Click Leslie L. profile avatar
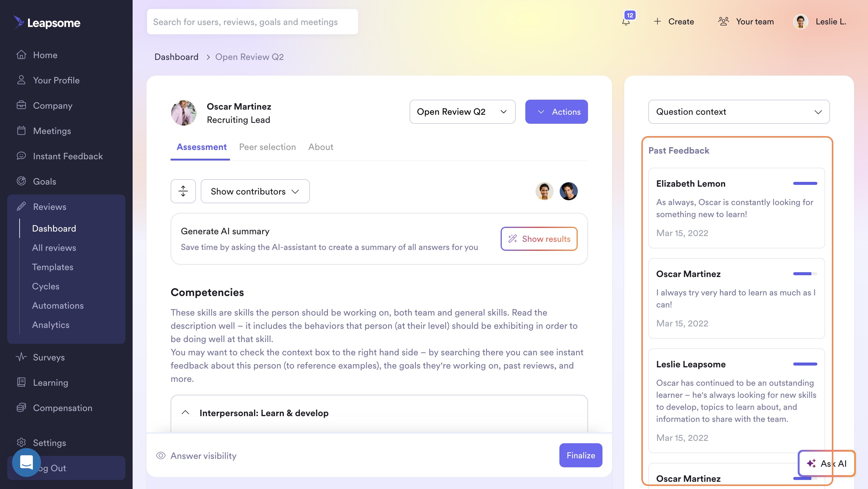This screenshot has width=868, height=489. tap(800, 22)
